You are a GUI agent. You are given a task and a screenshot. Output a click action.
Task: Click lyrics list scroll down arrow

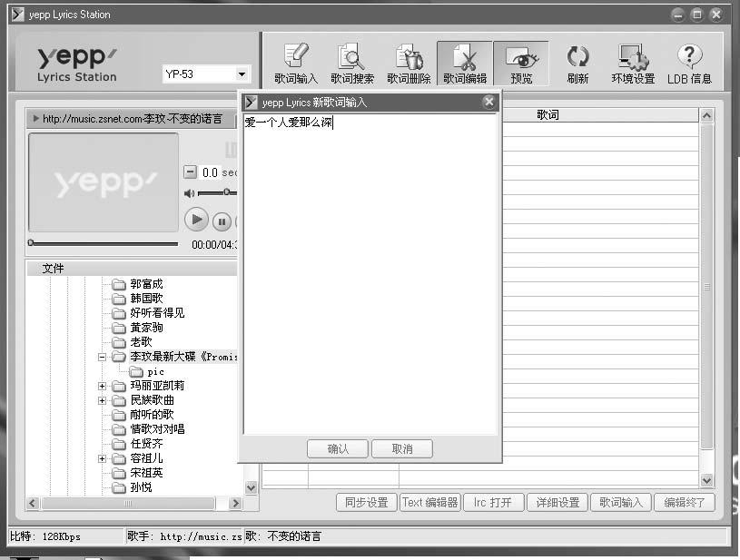tap(706, 480)
